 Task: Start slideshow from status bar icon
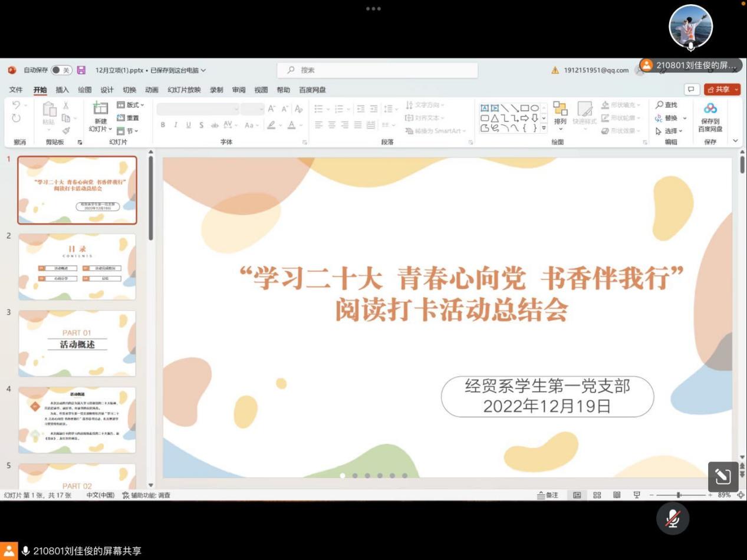click(x=637, y=495)
